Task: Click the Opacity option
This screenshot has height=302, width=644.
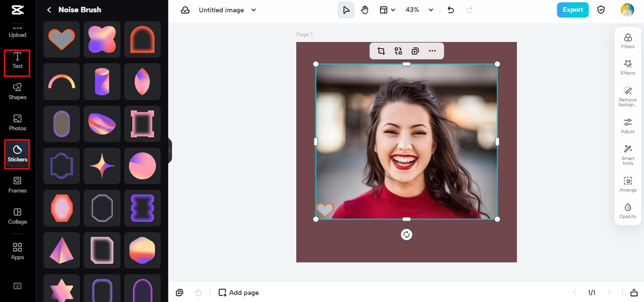Action: [x=627, y=211]
